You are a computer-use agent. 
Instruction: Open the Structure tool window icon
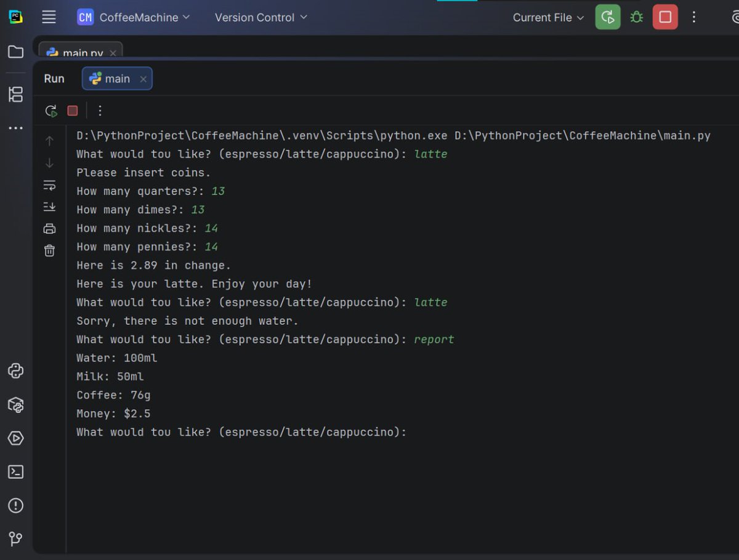tap(15, 94)
